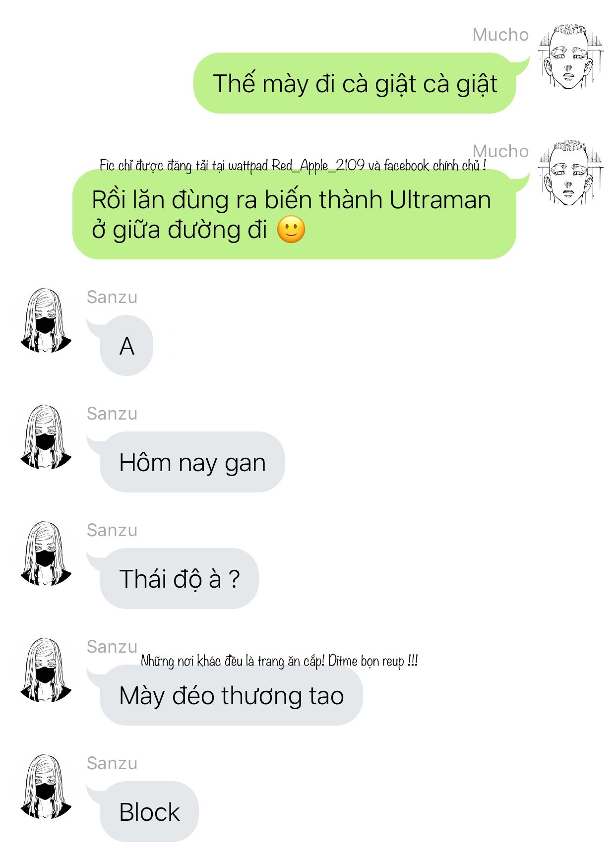Image resolution: width=616 pixels, height=857 pixels.
Task: Tap the Mucho name above the first message
Action: [x=500, y=35]
